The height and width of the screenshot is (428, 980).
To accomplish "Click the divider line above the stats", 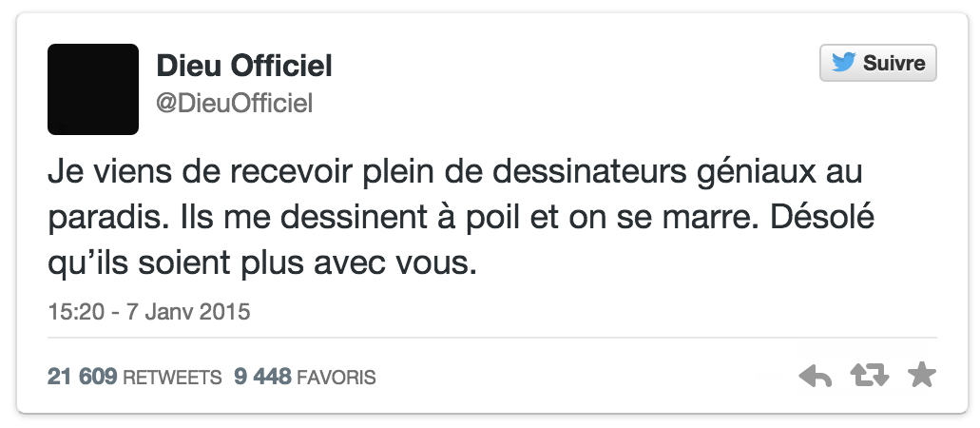I will click(x=492, y=338).
